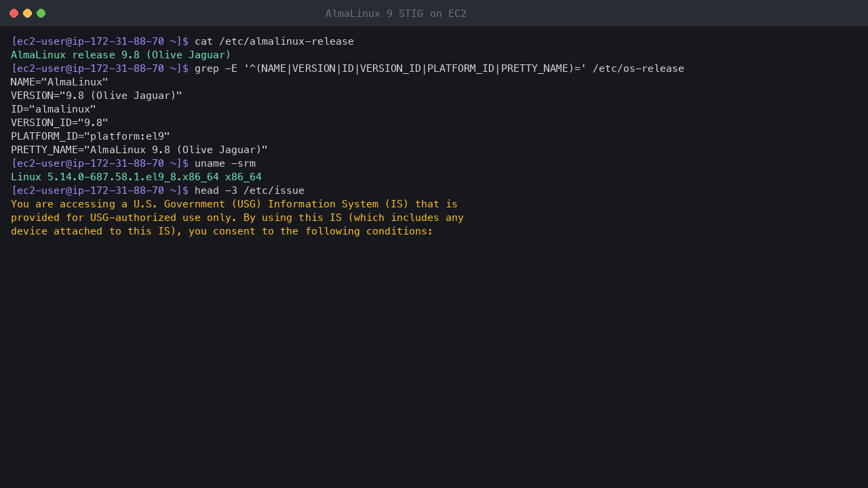Click the window title AlmaLinux 9 STIG on EC2
The width and height of the screenshot is (868, 488).
pyautogui.click(x=395, y=14)
